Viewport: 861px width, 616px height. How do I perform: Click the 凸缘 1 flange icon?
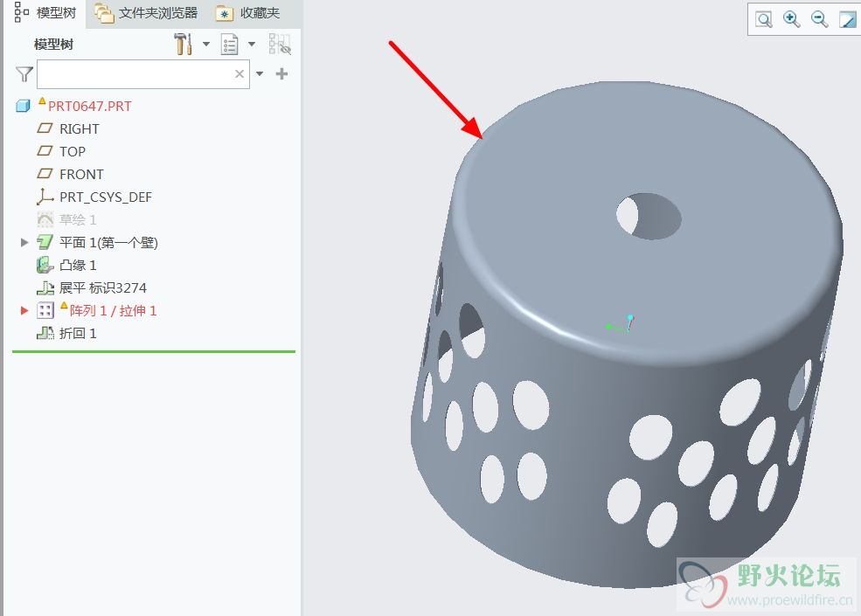point(45,265)
